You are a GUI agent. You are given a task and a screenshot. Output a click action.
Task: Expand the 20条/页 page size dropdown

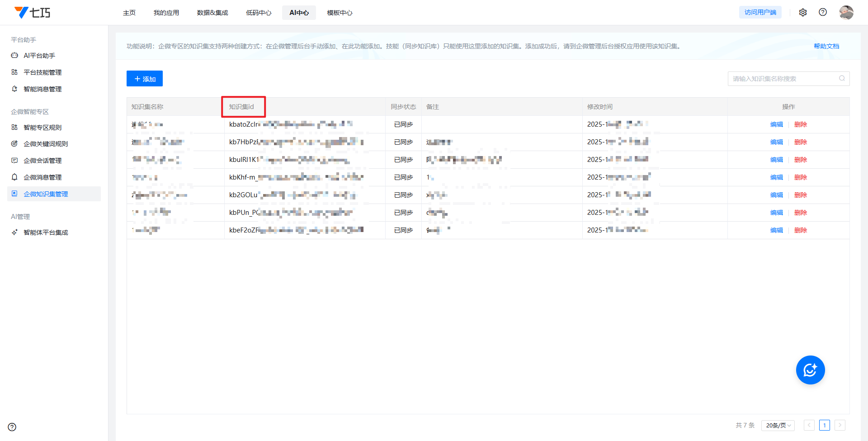778,425
